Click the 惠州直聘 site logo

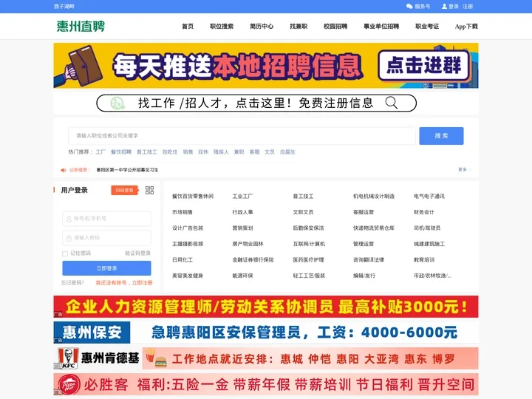click(x=81, y=26)
